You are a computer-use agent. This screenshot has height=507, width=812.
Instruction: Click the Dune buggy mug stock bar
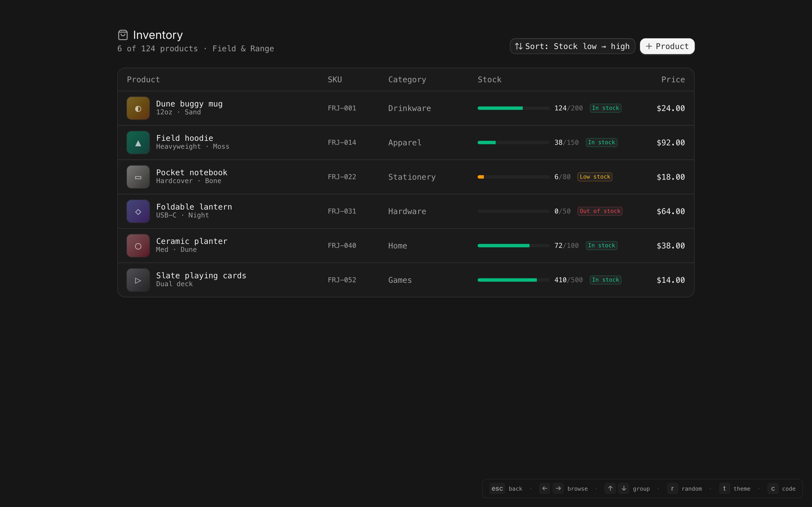pos(513,108)
